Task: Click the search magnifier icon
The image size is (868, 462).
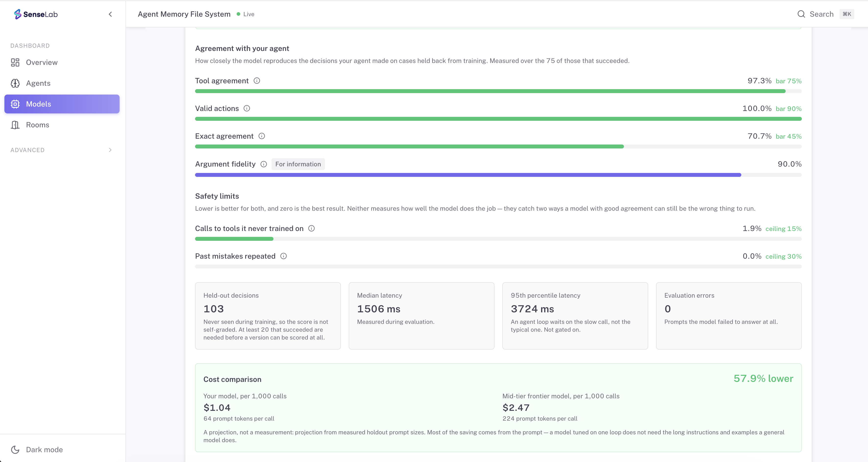Action: point(801,14)
